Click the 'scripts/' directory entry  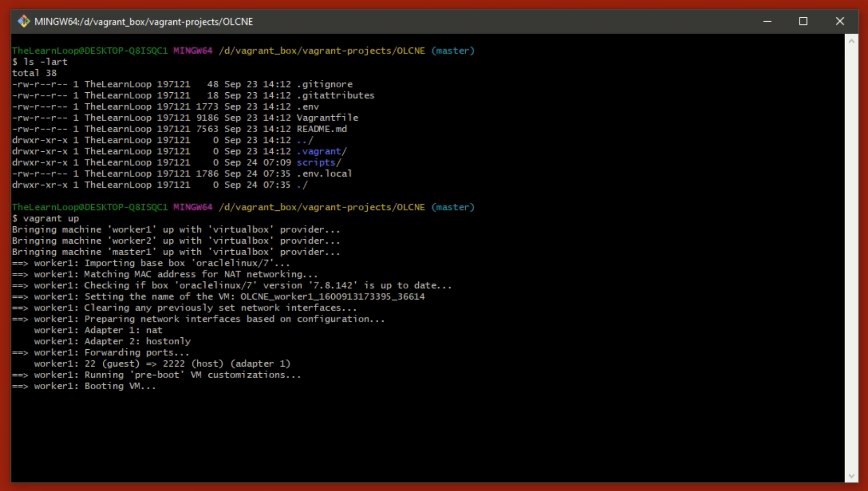tap(319, 162)
